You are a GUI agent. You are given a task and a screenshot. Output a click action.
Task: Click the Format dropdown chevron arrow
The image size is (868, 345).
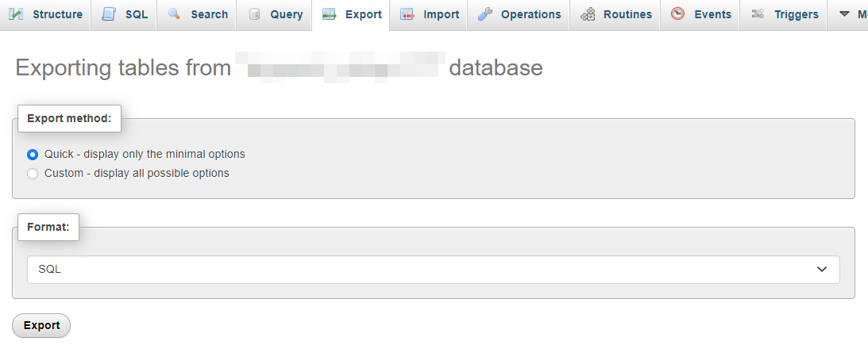click(x=822, y=269)
